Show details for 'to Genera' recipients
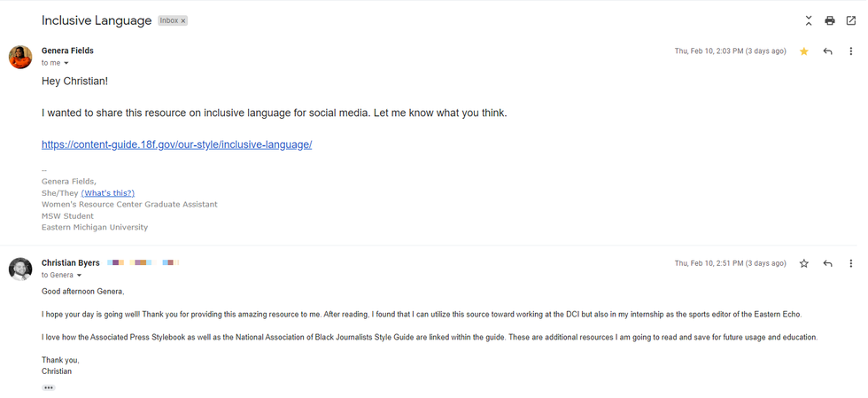This screenshot has height=398, width=868. [x=79, y=276]
